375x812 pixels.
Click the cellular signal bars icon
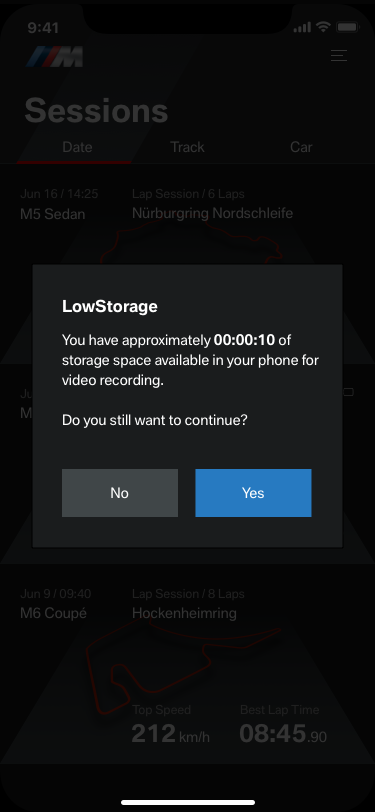[x=302, y=27]
